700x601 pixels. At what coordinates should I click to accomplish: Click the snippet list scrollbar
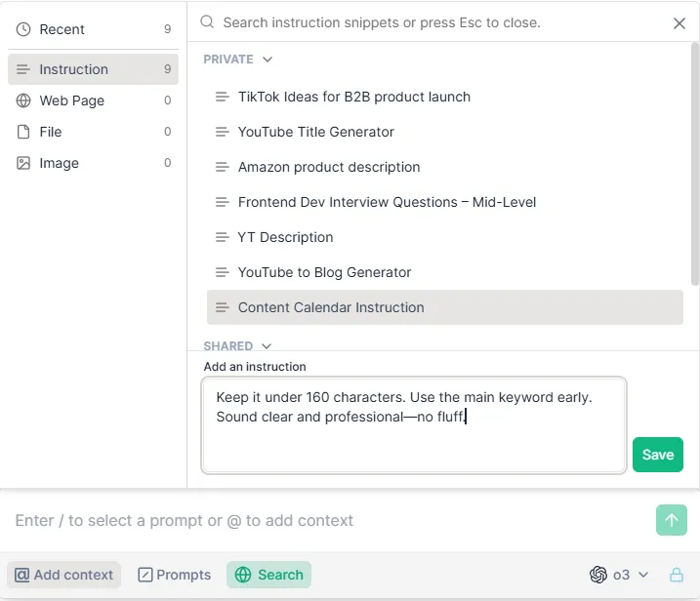coord(694,164)
